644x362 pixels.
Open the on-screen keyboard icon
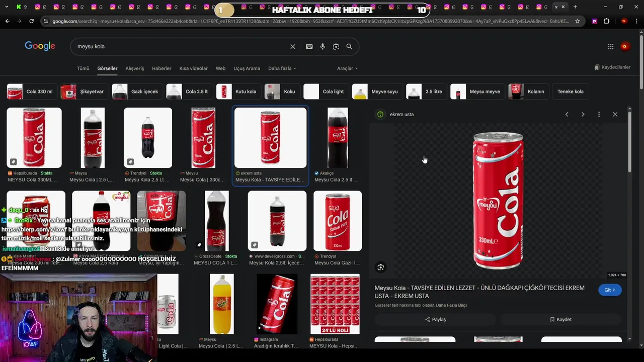point(309,46)
